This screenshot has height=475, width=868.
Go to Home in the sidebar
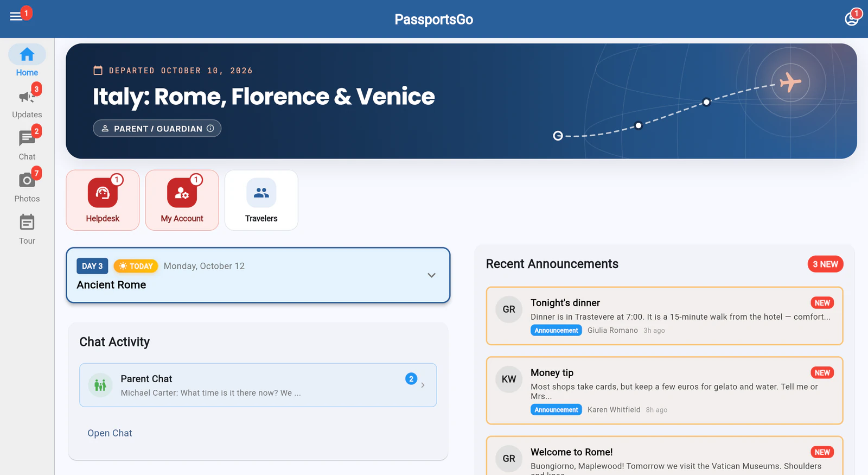click(27, 61)
